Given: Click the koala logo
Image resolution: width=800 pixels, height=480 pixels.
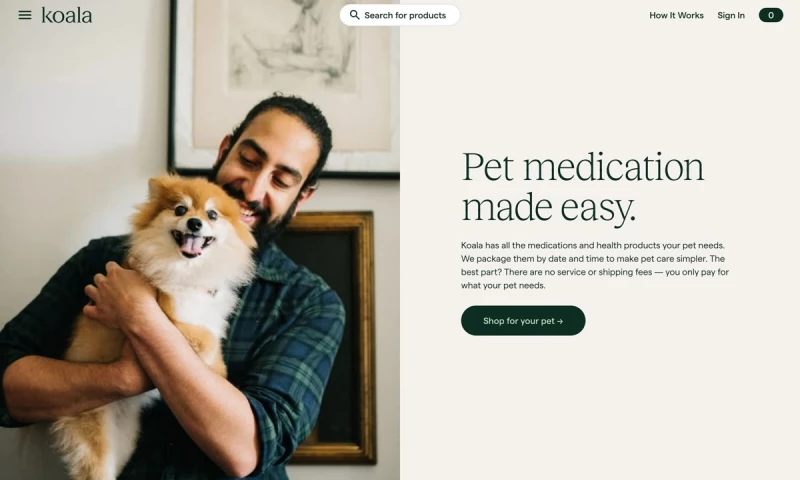Looking at the screenshot, I should pyautogui.click(x=67, y=15).
